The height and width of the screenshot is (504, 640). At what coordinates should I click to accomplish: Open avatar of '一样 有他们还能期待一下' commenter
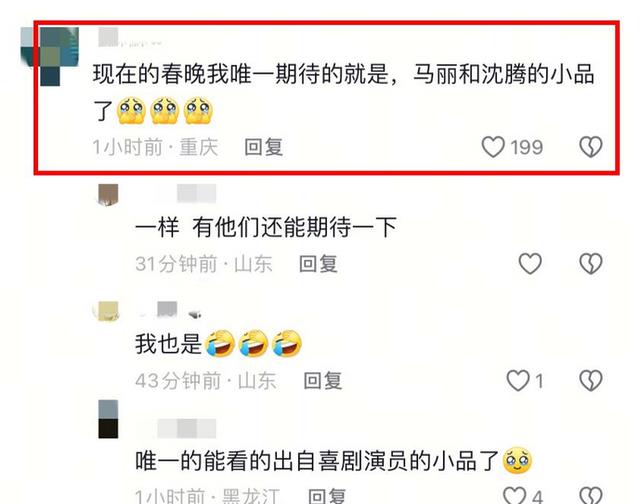pyautogui.click(x=108, y=194)
